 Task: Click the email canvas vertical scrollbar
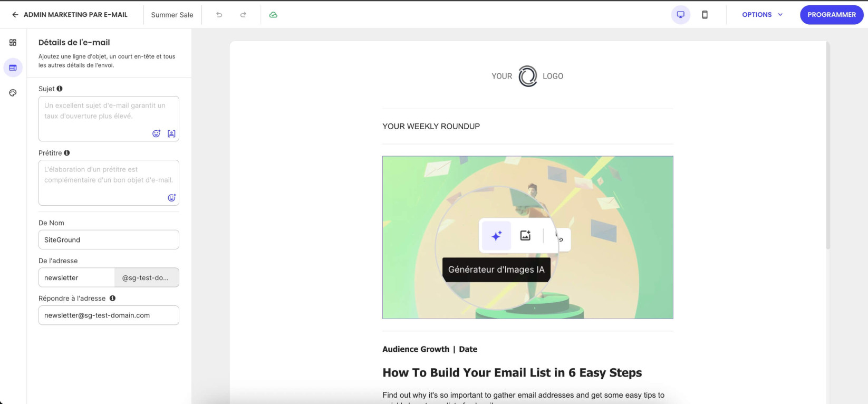[x=828, y=145]
